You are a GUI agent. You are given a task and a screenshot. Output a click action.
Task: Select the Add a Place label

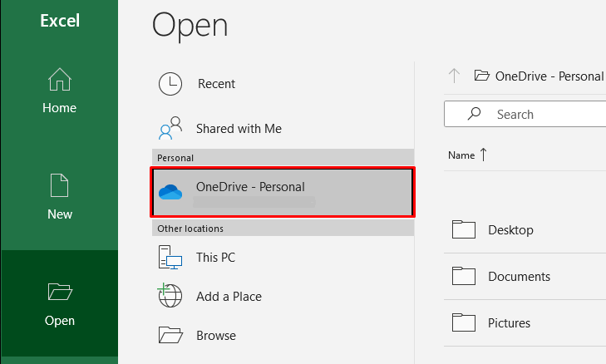(x=229, y=297)
